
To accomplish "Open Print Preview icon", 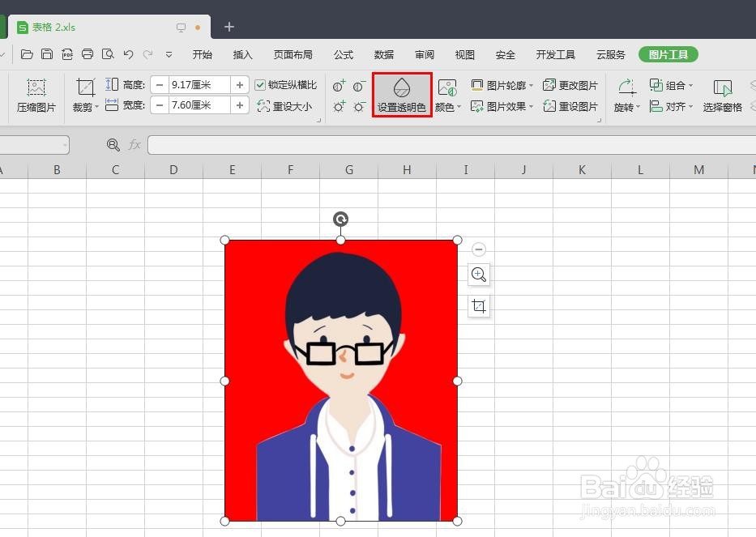I will pyautogui.click(x=108, y=54).
